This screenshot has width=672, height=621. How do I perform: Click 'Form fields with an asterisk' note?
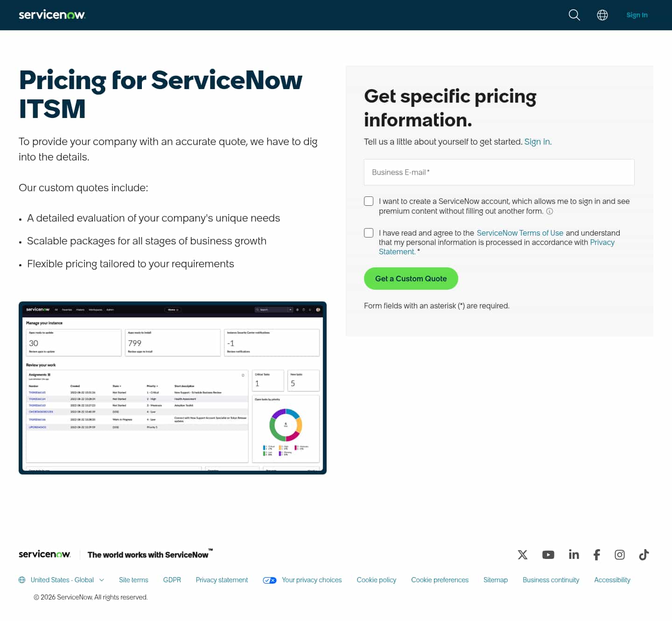point(437,306)
